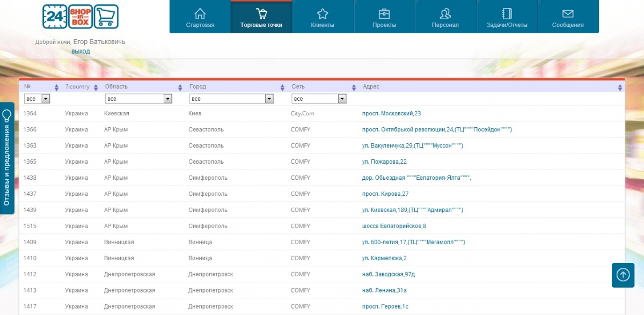Image resolution: width=644 pixels, height=315 pixels.
Task: Click the user name Егор Батькович
Action: click(x=99, y=42)
